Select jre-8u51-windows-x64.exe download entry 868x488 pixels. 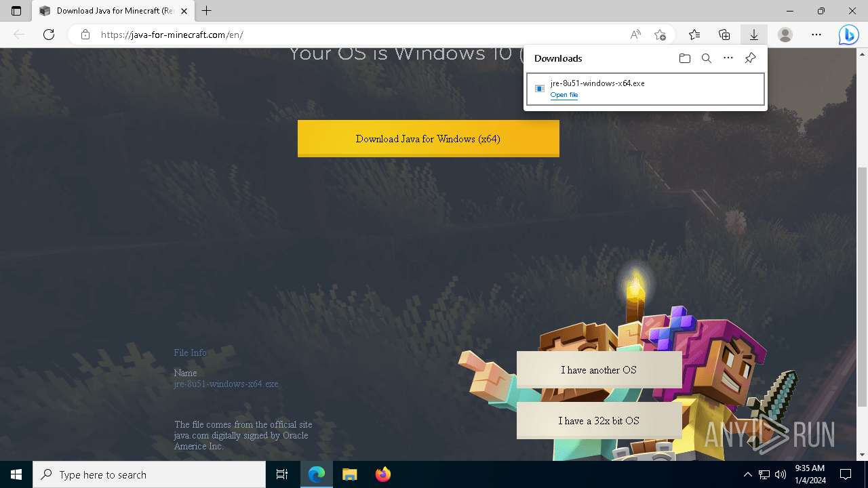pyautogui.click(x=646, y=89)
